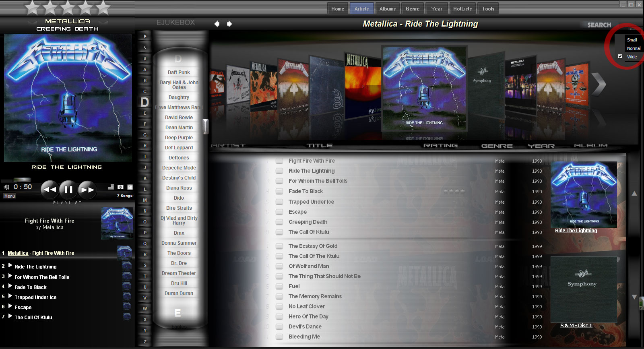Open the SEARCH button
This screenshot has height=349, width=644.
coord(599,25)
